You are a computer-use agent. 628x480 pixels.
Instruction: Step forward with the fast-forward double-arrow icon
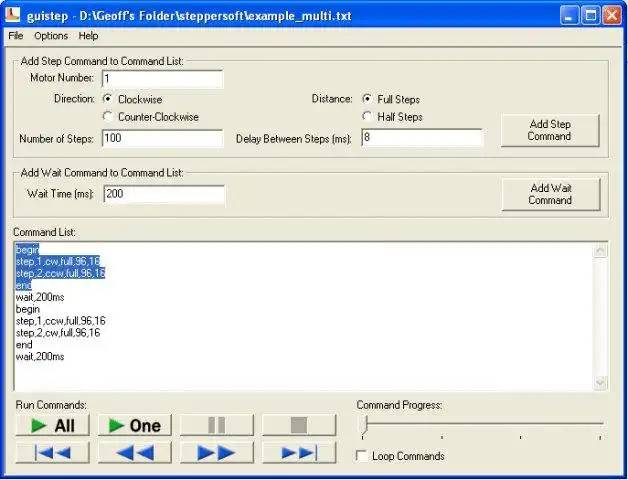[x=217, y=453]
